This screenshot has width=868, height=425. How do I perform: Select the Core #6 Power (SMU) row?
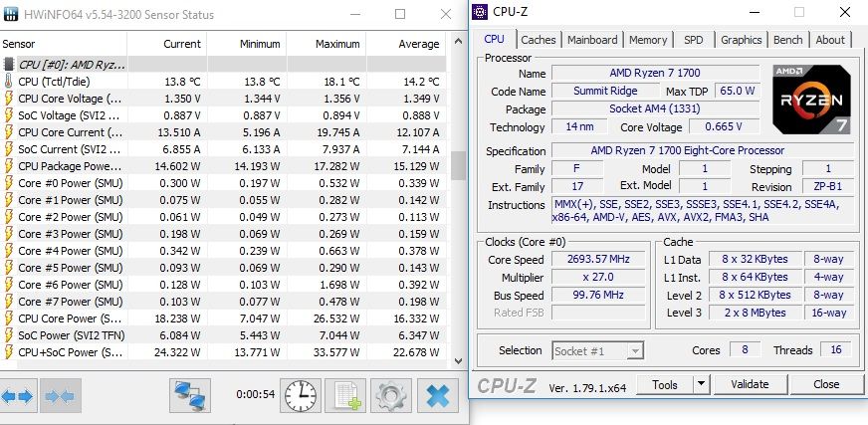[223, 285]
